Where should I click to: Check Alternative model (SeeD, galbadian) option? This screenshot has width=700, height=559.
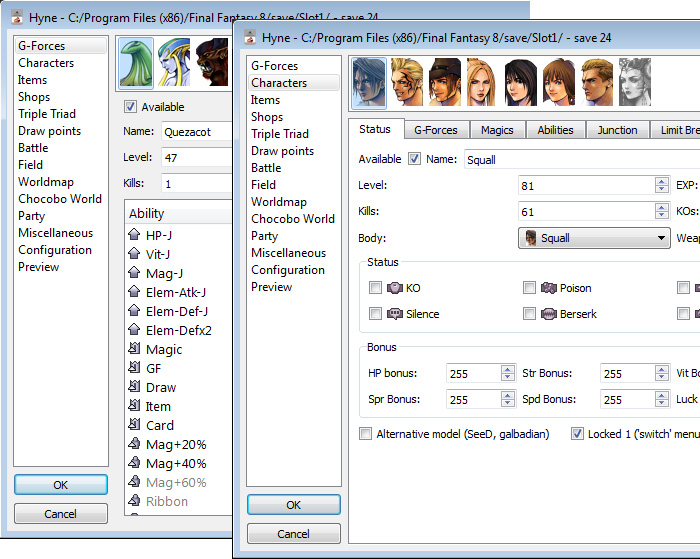365,434
